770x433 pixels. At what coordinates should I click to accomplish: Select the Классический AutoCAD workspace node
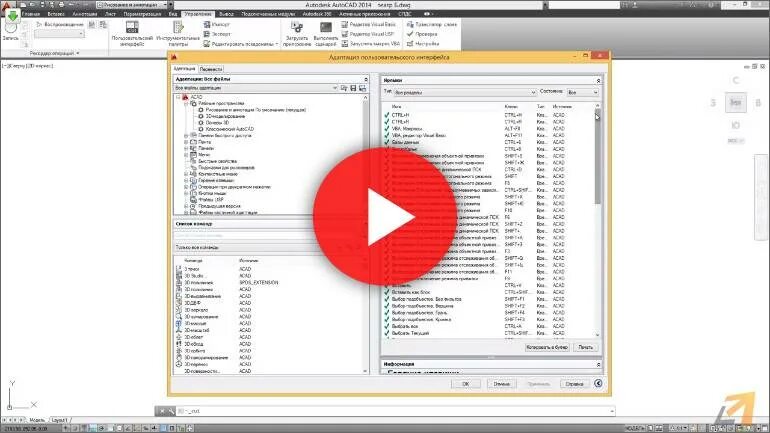pos(229,129)
